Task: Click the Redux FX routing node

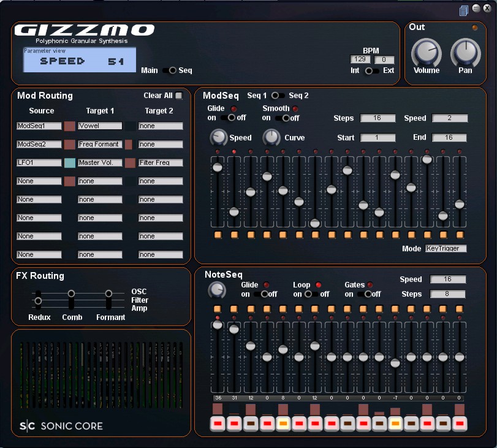Action: coord(38,300)
